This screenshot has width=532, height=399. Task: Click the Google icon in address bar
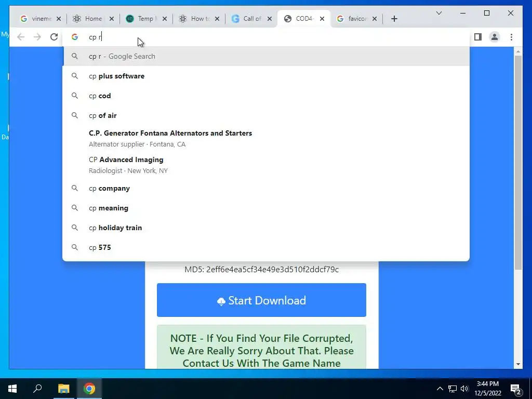tap(75, 37)
